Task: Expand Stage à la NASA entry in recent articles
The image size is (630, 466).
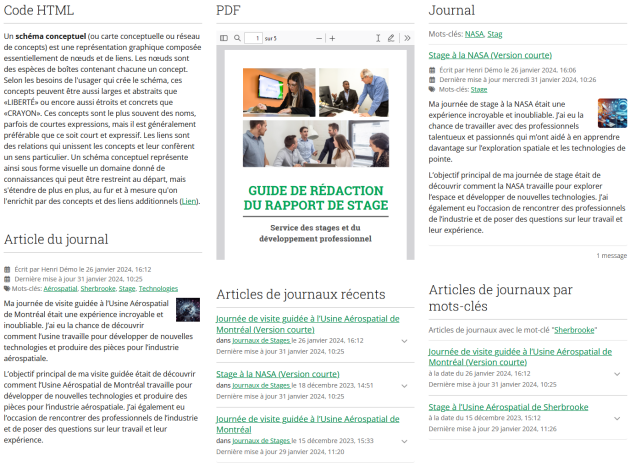Action: point(405,386)
